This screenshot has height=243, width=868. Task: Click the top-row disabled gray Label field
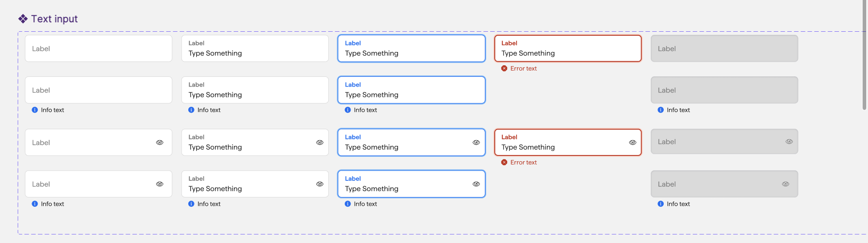724,49
